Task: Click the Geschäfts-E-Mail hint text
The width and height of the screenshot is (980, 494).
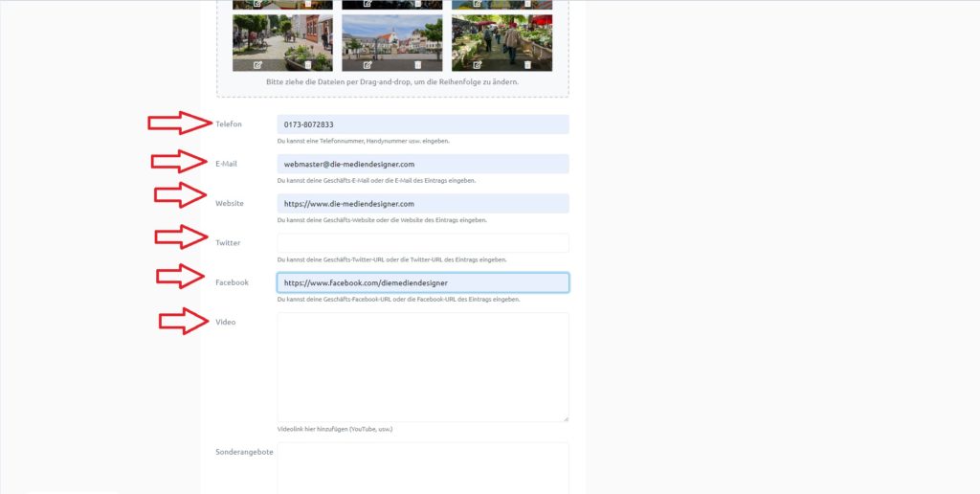Action: pos(377,181)
